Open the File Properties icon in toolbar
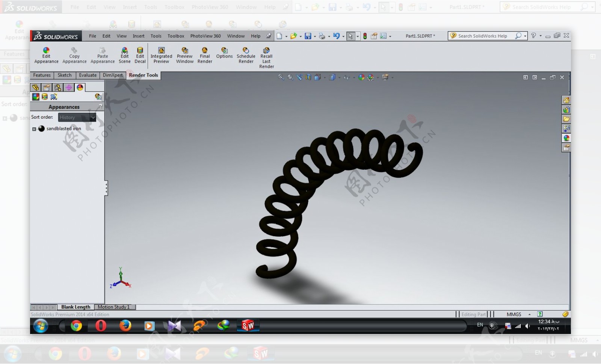This screenshot has height=364, width=601. (x=374, y=36)
